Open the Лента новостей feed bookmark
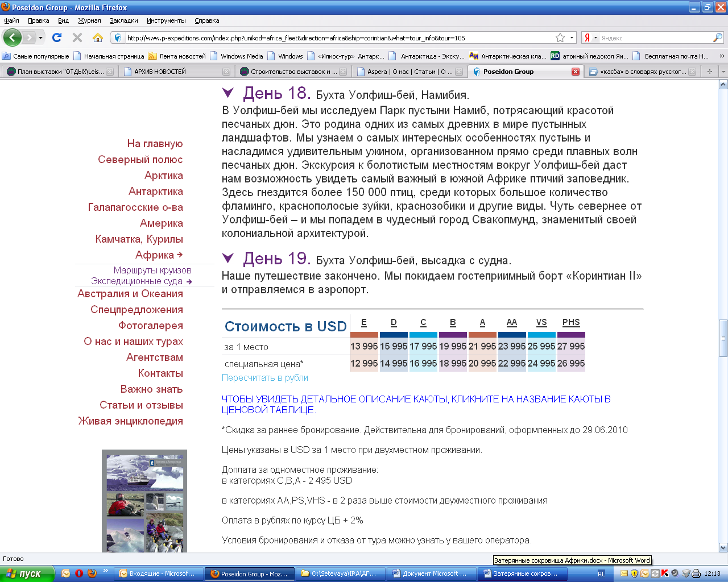 177,56
